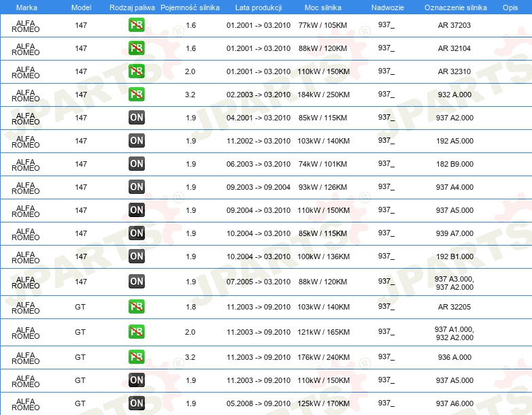The height and width of the screenshot is (415, 532).
Task: Click the Opis column header
Action: tap(510, 7)
